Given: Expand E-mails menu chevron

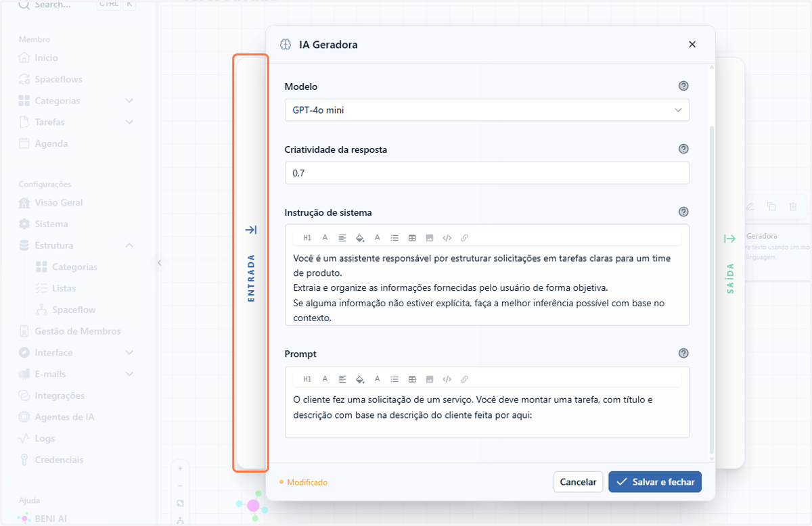Looking at the screenshot, I should pyautogui.click(x=129, y=374).
